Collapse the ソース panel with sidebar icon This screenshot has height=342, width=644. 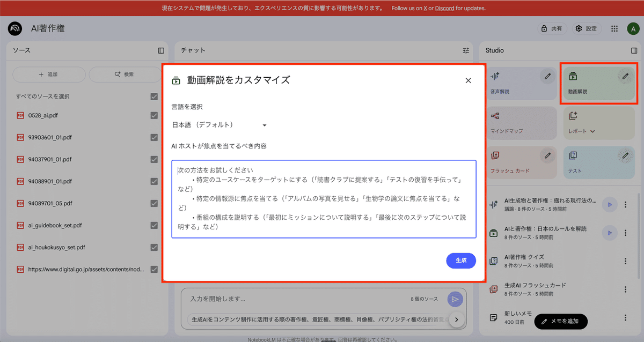(x=161, y=50)
